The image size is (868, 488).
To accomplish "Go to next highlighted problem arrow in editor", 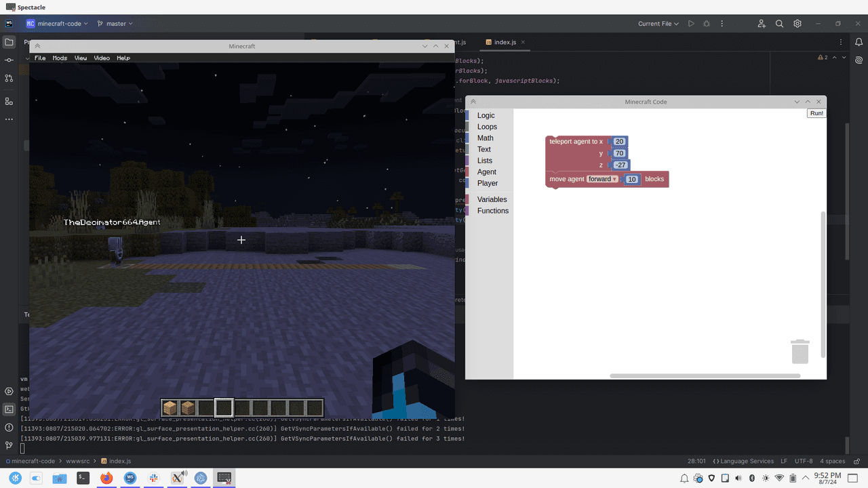I will (x=844, y=58).
